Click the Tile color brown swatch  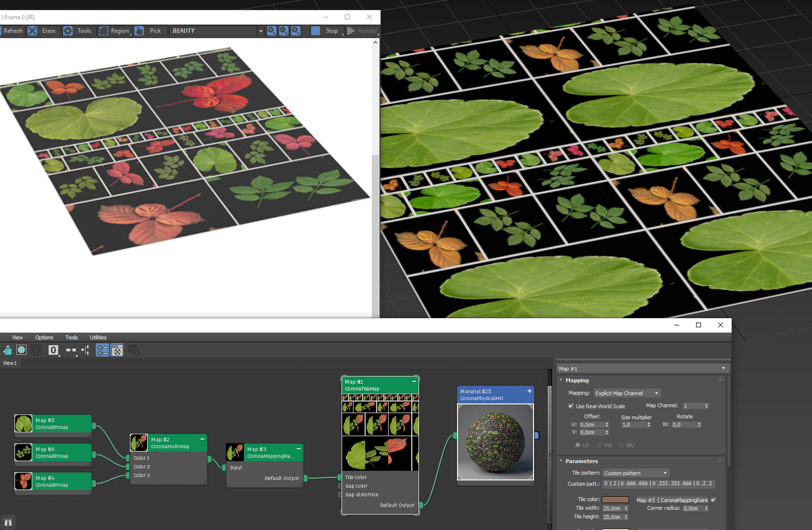[615, 500]
